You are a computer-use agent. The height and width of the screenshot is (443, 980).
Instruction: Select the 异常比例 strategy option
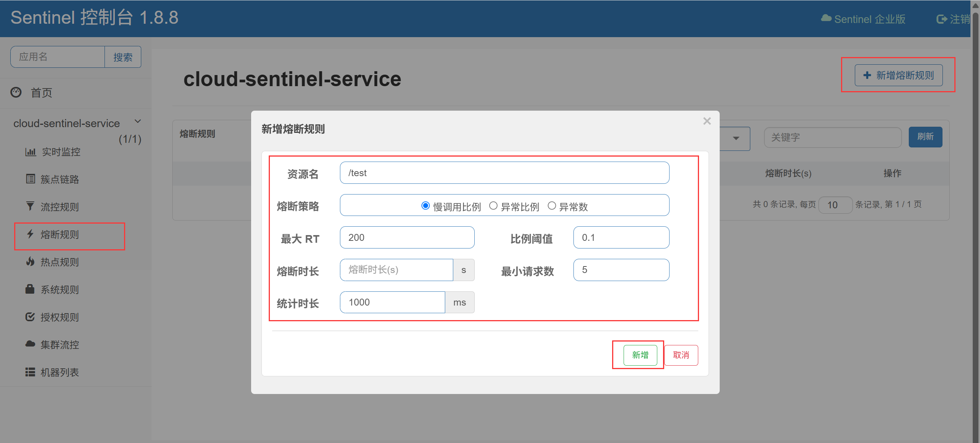[x=493, y=206]
